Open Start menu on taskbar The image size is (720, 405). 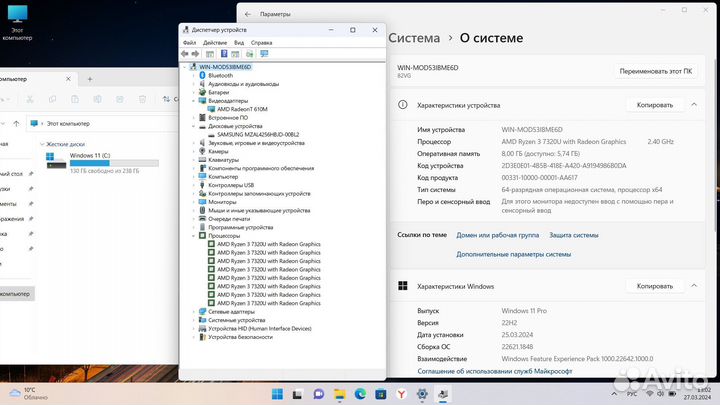coord(277,394)
